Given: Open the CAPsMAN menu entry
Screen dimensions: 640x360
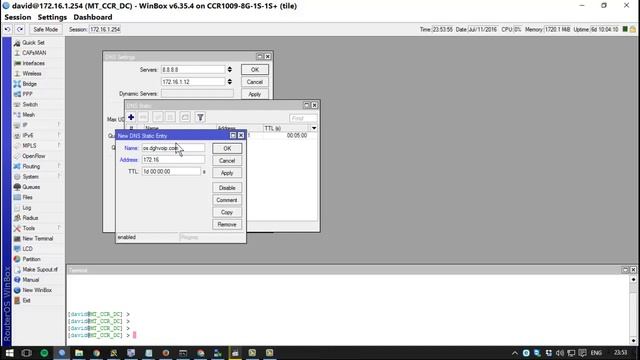Looking at the screenshot, I should (34, 53).
